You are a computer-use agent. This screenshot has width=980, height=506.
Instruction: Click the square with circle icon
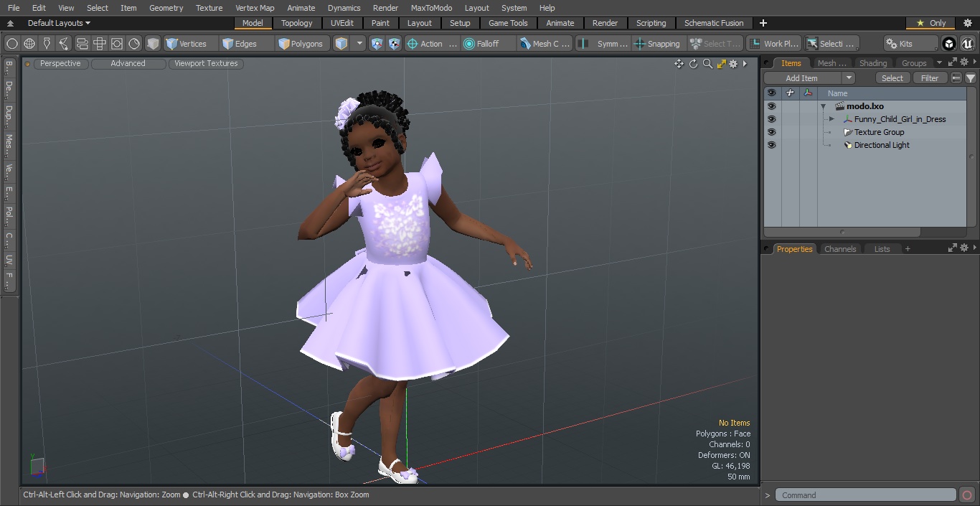[117, 44]
